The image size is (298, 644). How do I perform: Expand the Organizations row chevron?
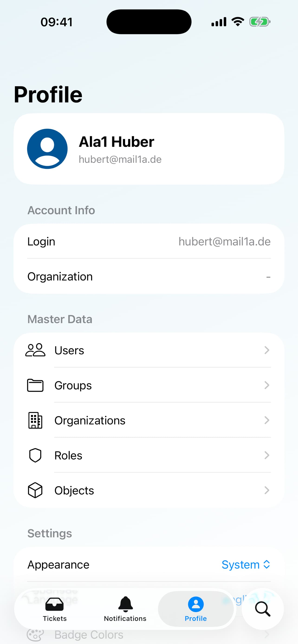point(267,420)
